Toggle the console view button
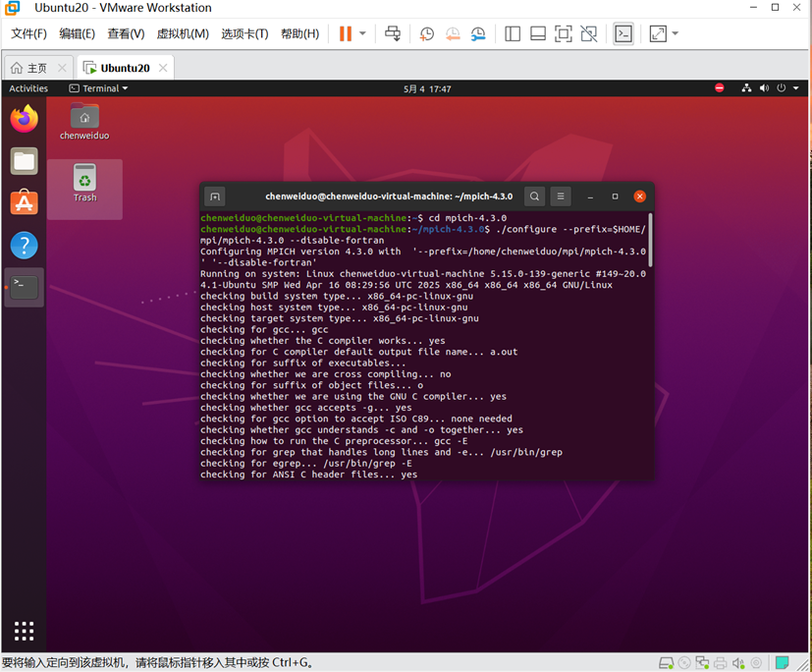 [623, 34]
